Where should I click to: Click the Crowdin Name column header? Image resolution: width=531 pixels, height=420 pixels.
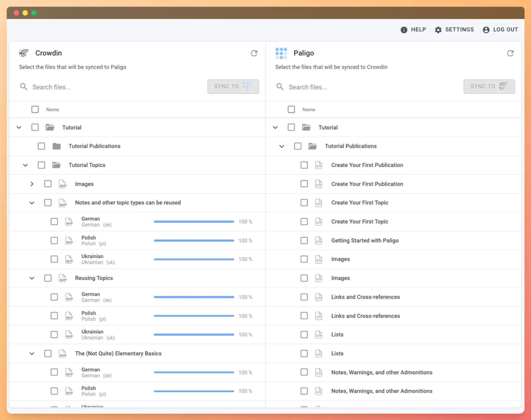[53, 110]
